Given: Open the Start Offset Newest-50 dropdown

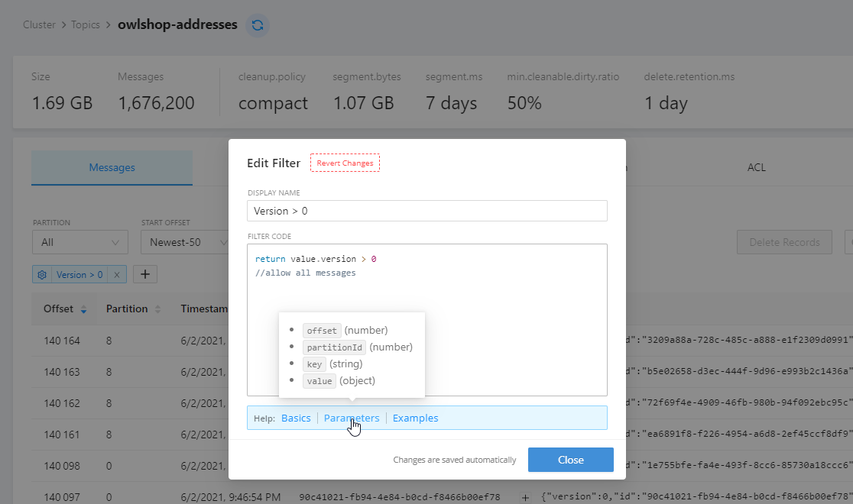Looking at the screenshot, I should pos(186,241).
